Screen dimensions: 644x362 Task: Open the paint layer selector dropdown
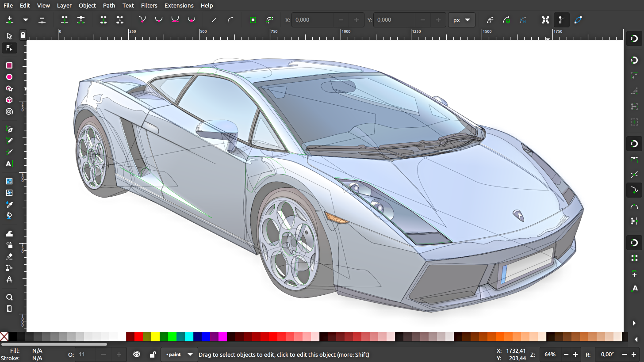[x=179, y=354]
